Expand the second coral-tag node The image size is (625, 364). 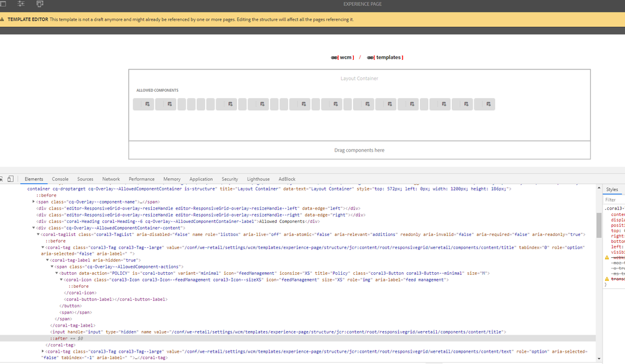click(42, 351)
